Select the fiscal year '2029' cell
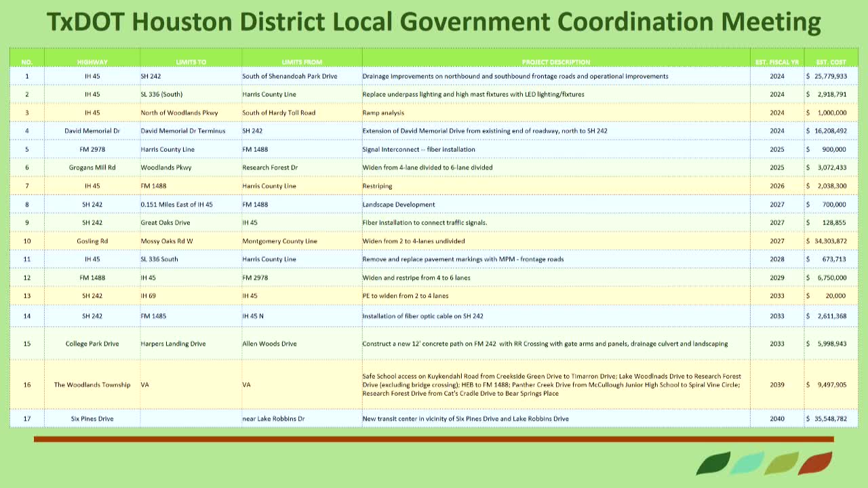Viewport: 868px width, 488px height. click(777, 277)
